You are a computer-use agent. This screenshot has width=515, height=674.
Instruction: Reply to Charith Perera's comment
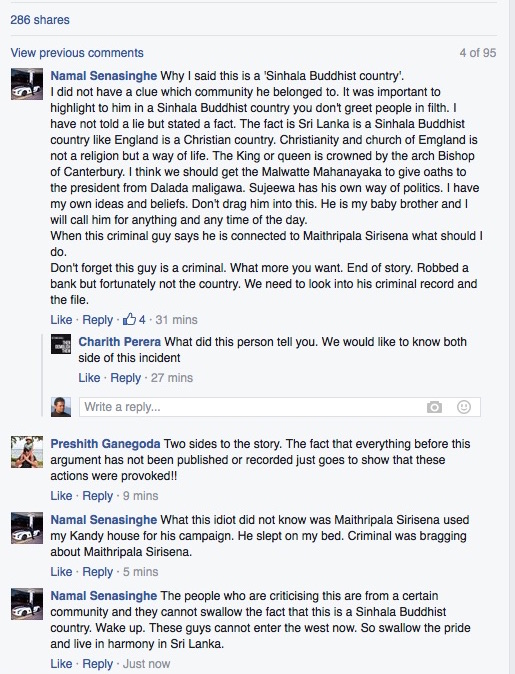[x=126, y=378]
